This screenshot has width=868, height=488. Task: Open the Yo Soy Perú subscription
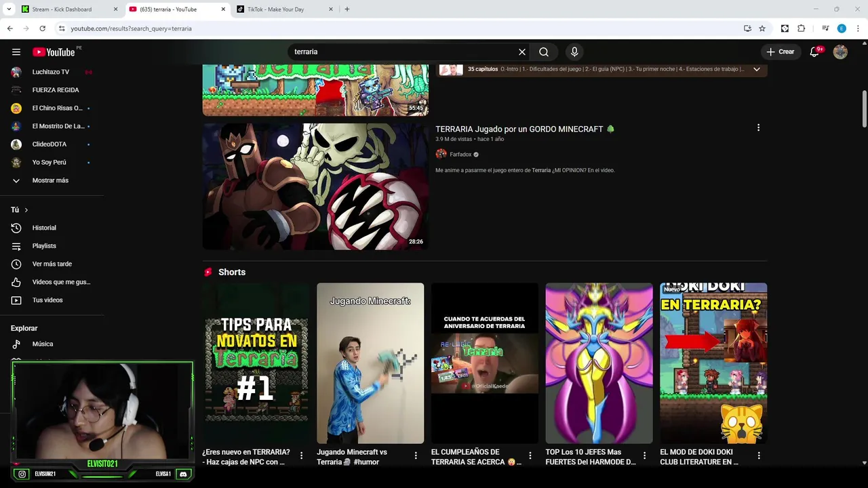(52, 162)
